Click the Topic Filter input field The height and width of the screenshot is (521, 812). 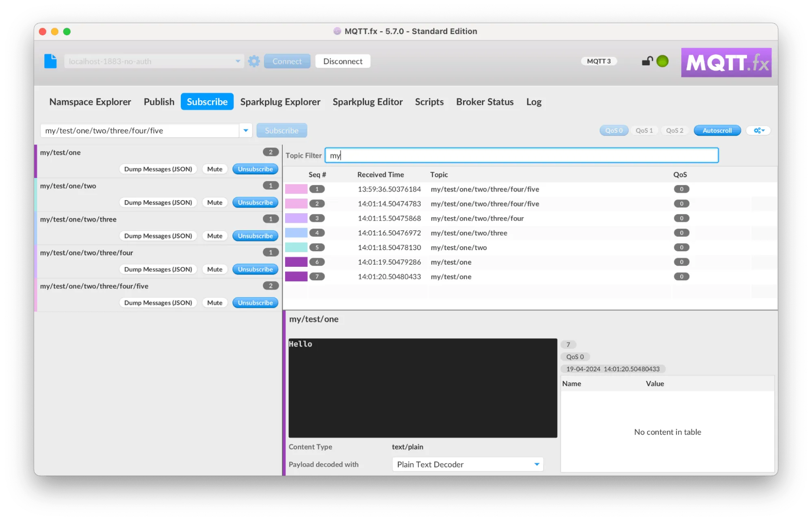click(x=522, y=155)
